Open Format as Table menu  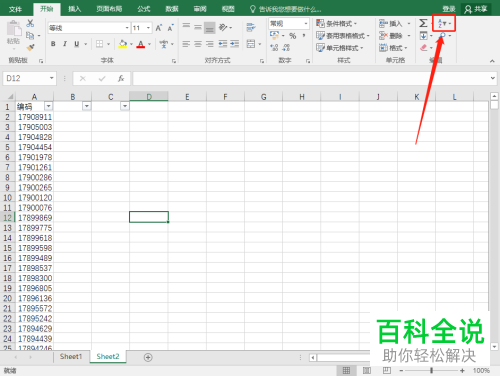pyautogui.click(x=343, y=36)
